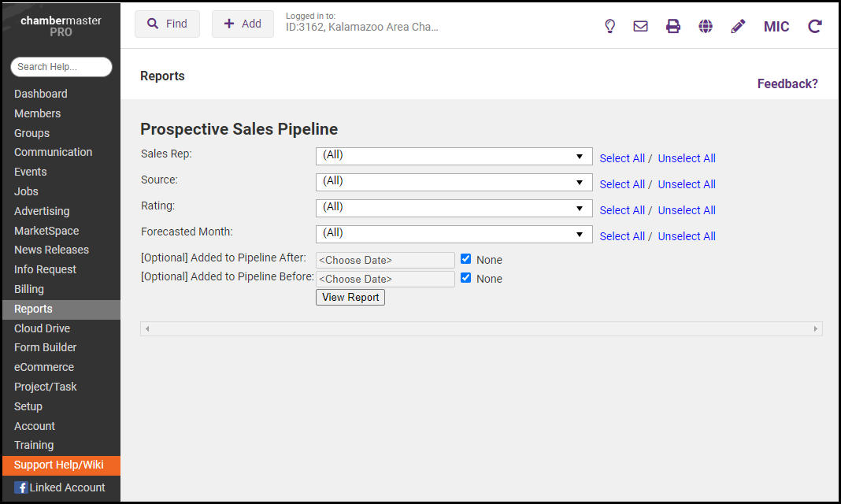841x504 pixels.
Task: Open the envelope mail icon
Action: click(x=641, y=26)
